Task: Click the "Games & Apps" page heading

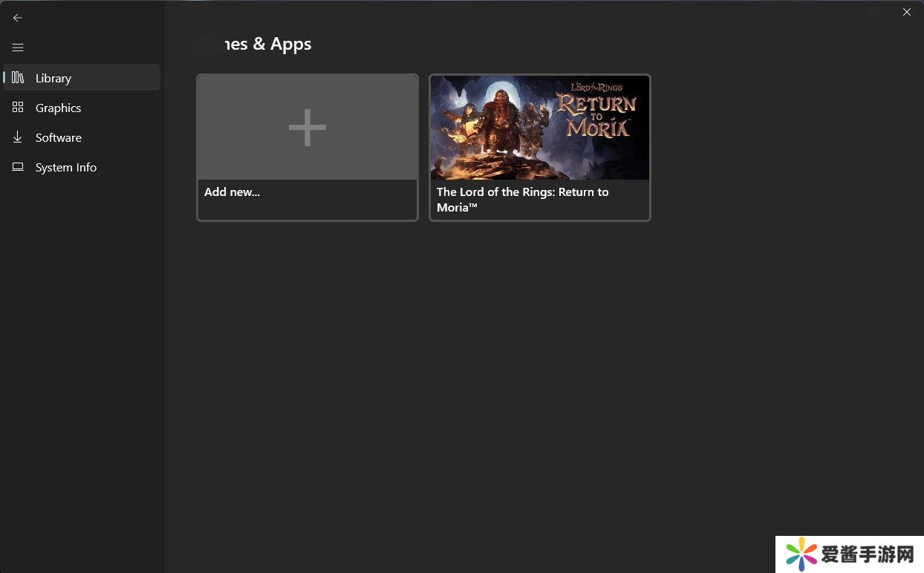Action: tap(256, 44)
